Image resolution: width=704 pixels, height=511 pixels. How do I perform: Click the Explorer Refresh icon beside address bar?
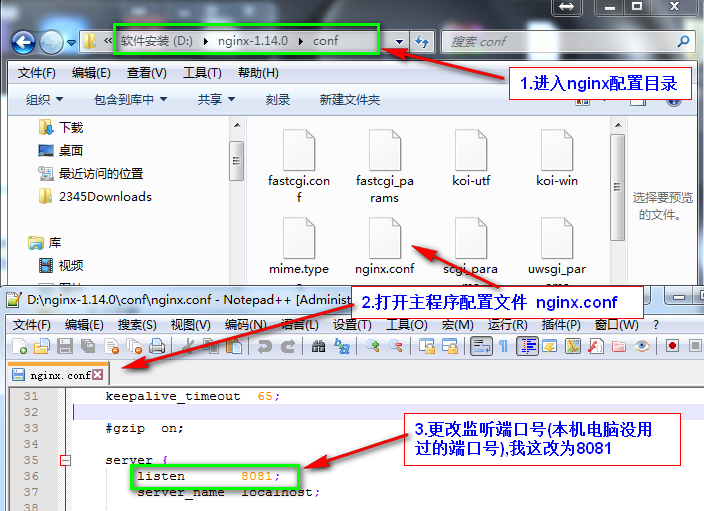tap(422, 41)
